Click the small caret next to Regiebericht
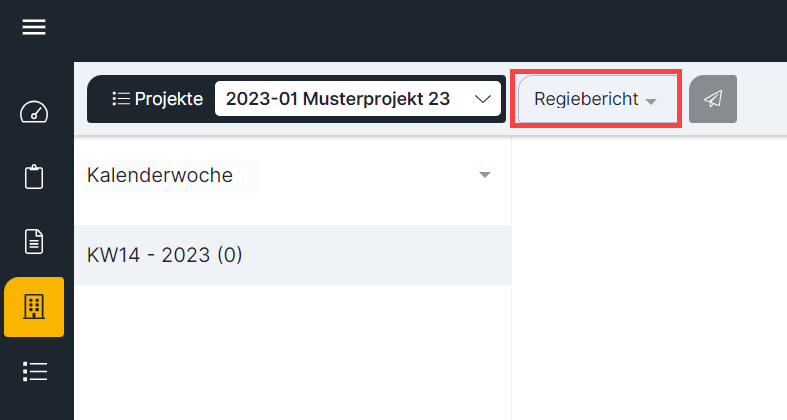787x420 pixels. [651, 102]
